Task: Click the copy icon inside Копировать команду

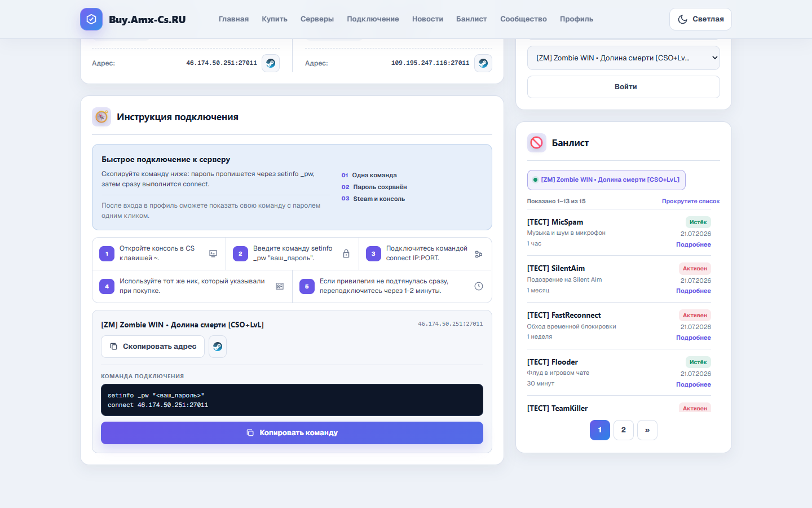Action: 250,433
